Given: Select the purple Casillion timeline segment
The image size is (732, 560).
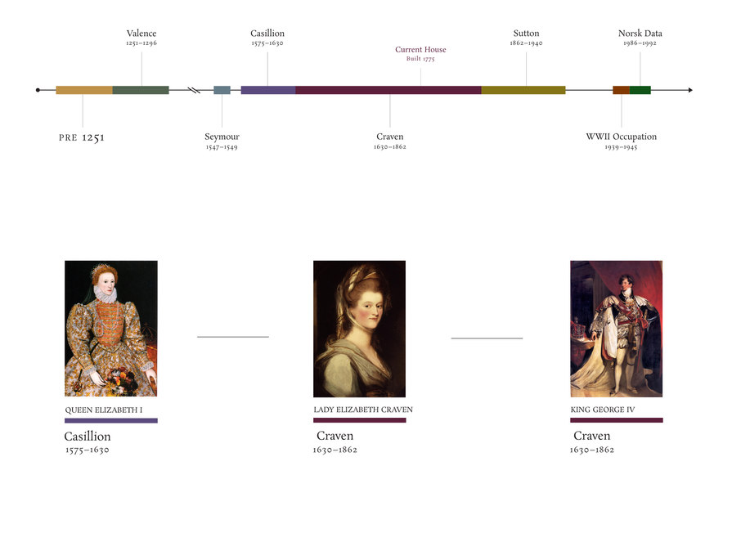Looking at the screenshot, I should pyautogui.click(x=268, y=90).
